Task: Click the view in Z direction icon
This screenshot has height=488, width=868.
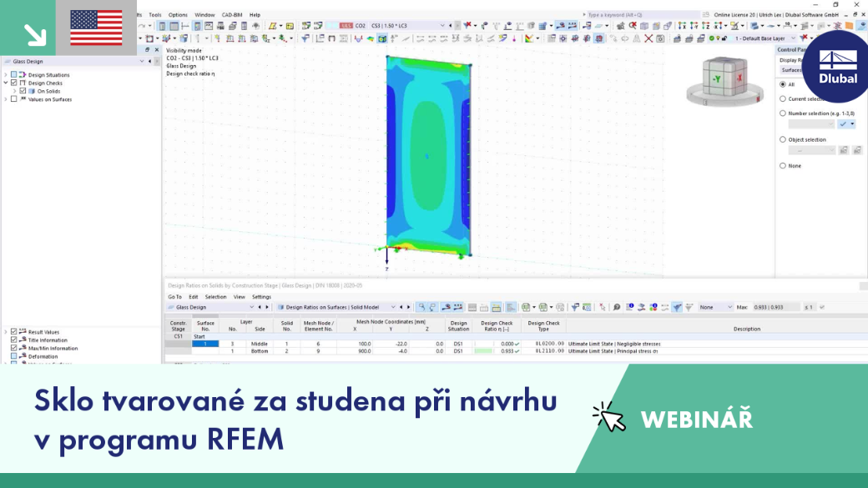Action: coord(706,26)
